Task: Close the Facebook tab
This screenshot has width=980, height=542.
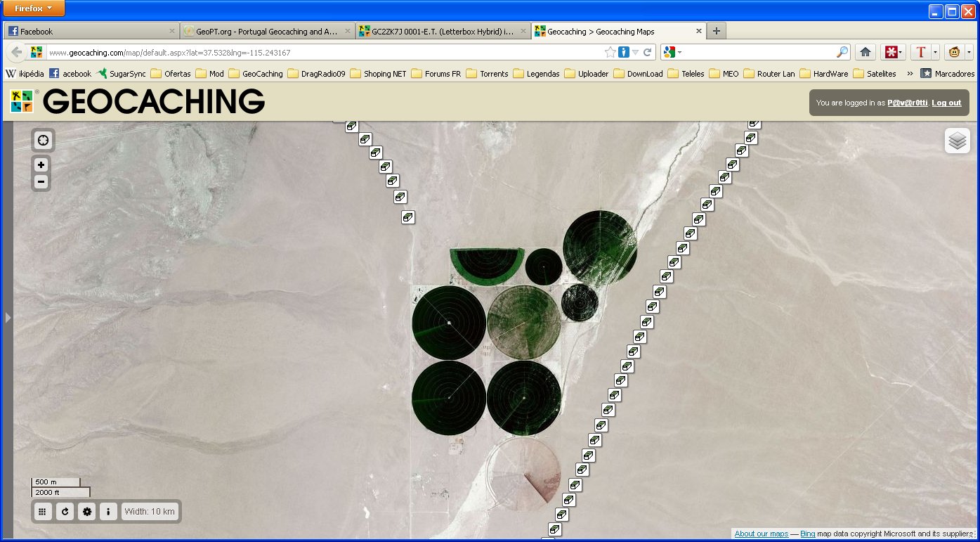Action: [172, 31]
